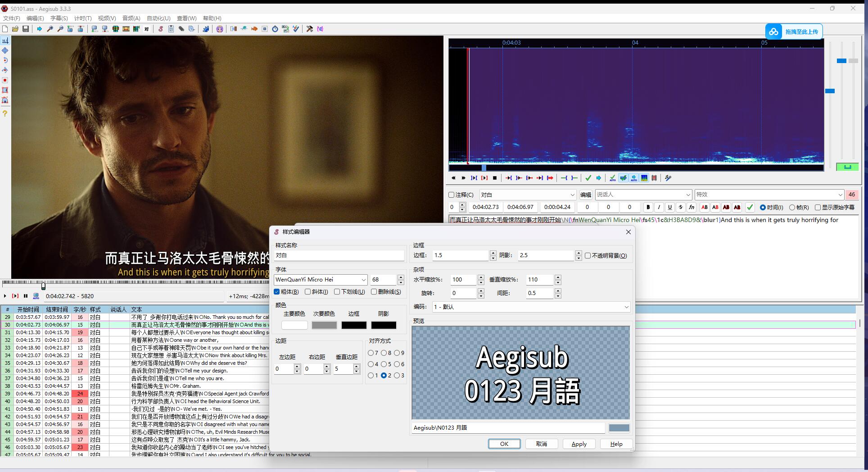Open the WenQuanYi Micro Hei font dropdown
The width and height of the screenshot is (868, 472).
[x=363, y=280]
